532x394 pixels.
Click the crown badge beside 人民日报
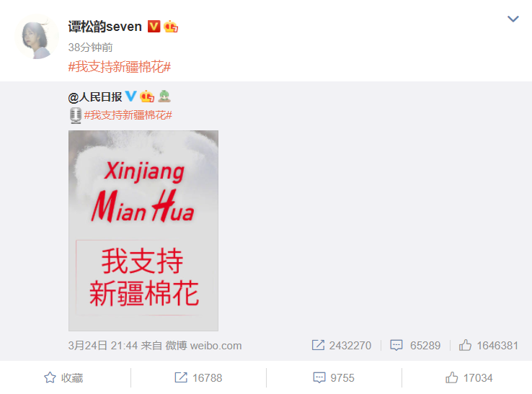pos(147,97)
